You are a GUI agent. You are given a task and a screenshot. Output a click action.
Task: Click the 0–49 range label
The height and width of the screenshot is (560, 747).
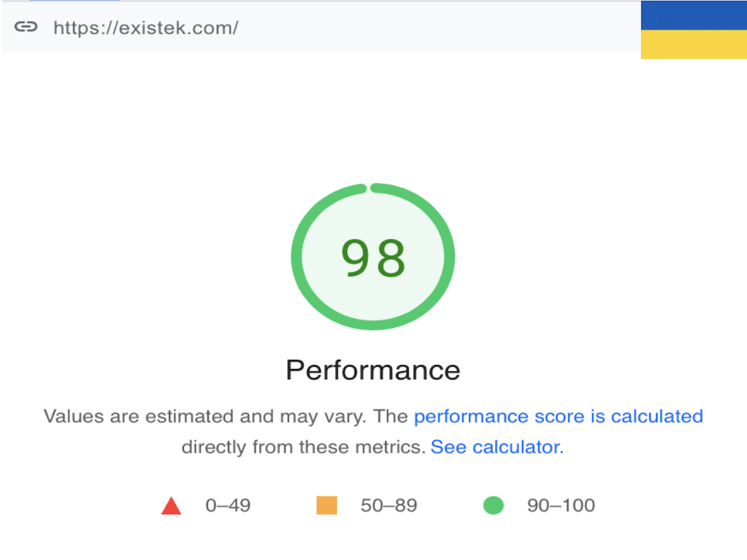[x=228, y=505]
